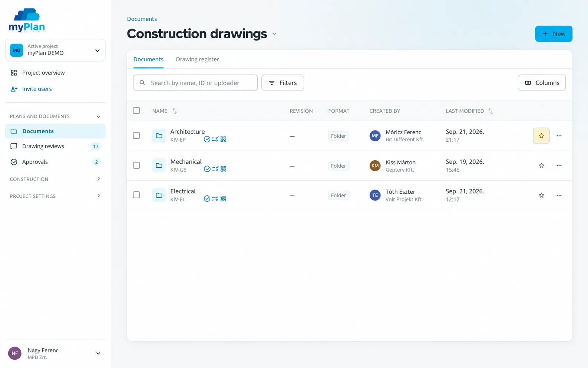588x368 pixels.
Task: Click the Documents breadcrumb link
Action: pos(142,19)
